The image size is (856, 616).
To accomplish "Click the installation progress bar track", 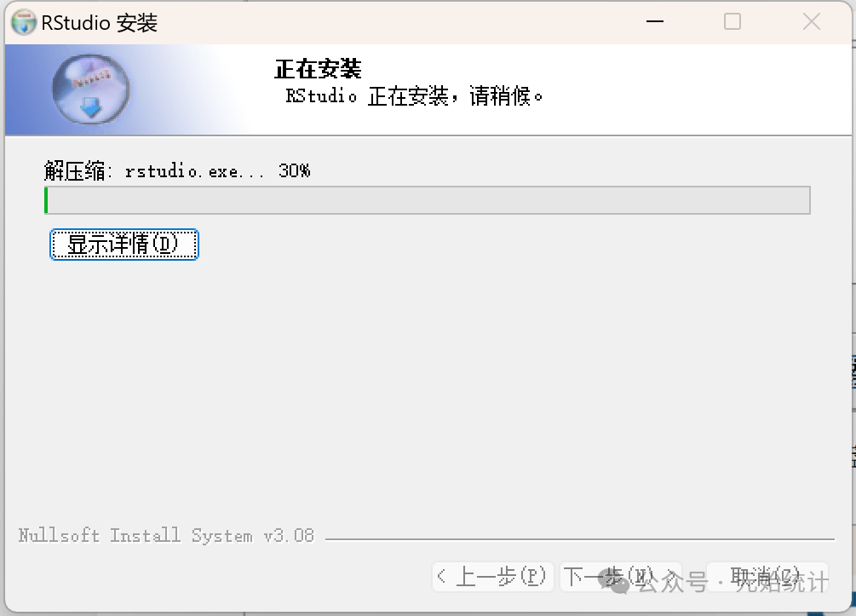I will 428,200.
